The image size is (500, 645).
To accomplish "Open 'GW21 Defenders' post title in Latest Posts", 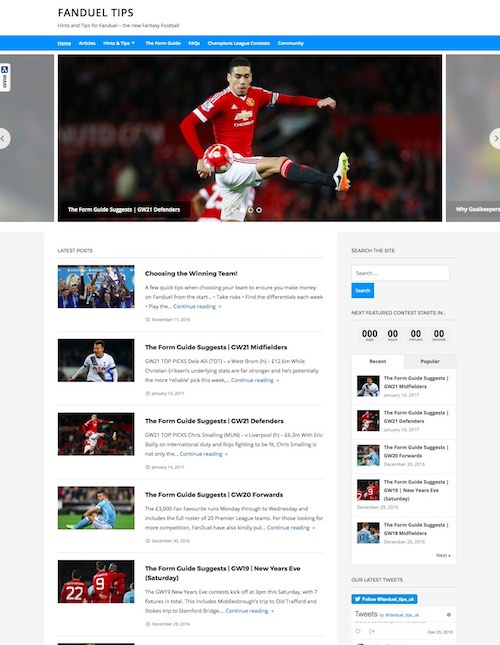I will (x=214, y=421).
